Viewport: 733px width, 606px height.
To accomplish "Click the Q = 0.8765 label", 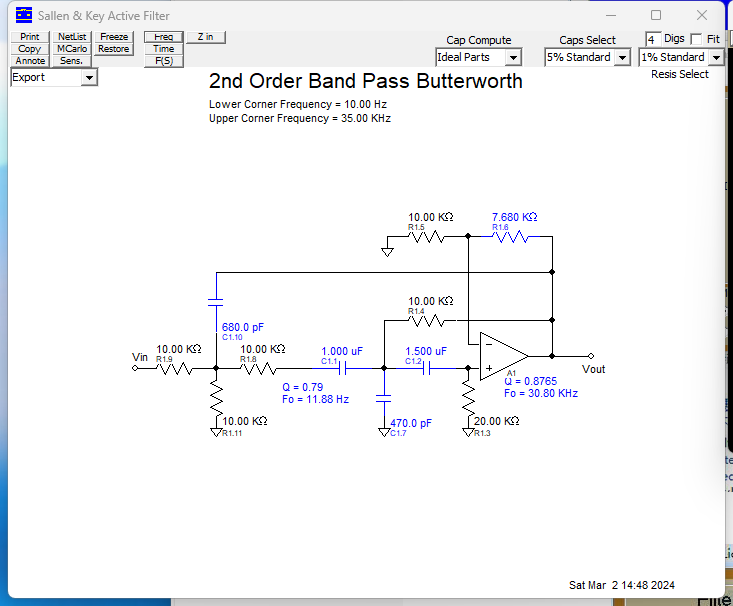I will pyautogui.click(x=531, y=382).
